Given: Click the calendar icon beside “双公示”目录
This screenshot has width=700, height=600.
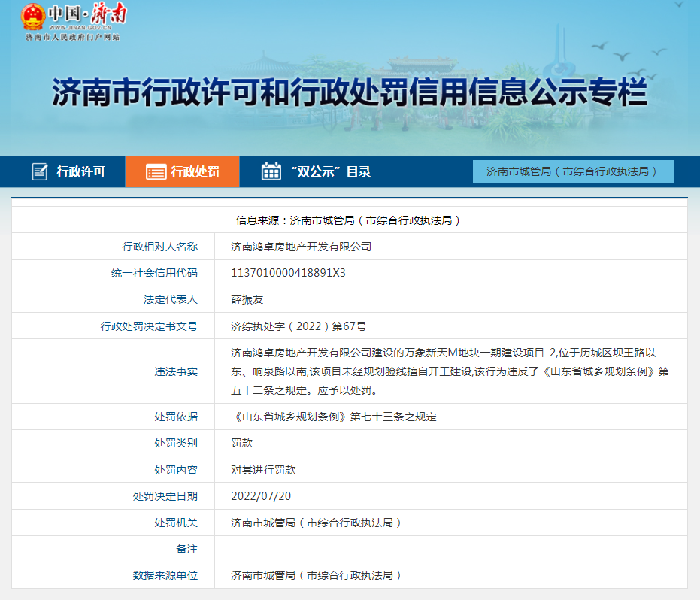Looking at the screenshot, I should (271, 171).
